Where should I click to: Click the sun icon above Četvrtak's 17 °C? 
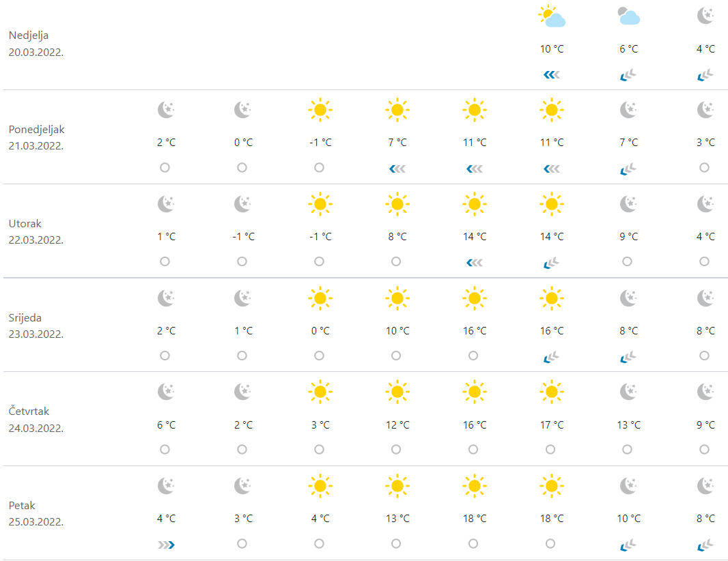(x=551, y=392)
